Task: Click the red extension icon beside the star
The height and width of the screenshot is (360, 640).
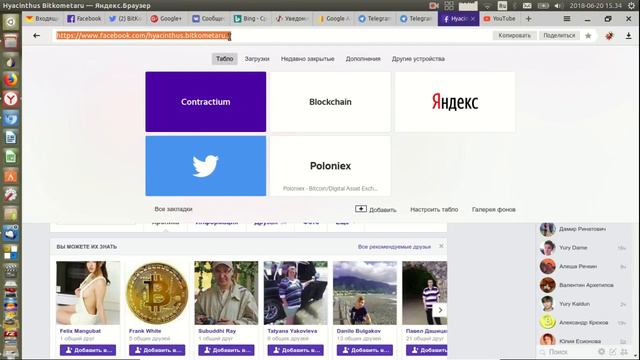Action: coord(609,36)
